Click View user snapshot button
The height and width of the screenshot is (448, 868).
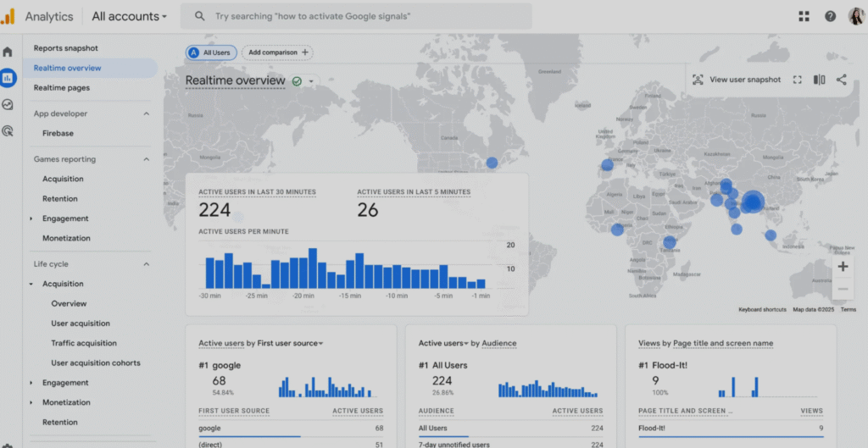click(x=737, y=80)
